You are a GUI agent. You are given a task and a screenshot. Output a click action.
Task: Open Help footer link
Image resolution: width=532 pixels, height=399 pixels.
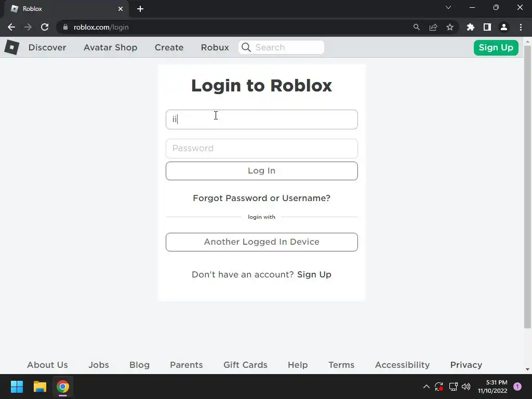coord(298,365)
